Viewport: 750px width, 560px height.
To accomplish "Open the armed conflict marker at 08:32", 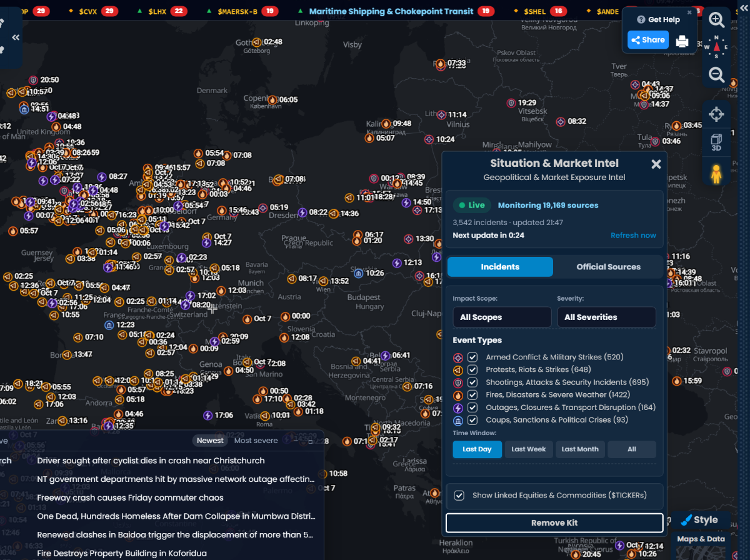I will [x=561, y=121].
